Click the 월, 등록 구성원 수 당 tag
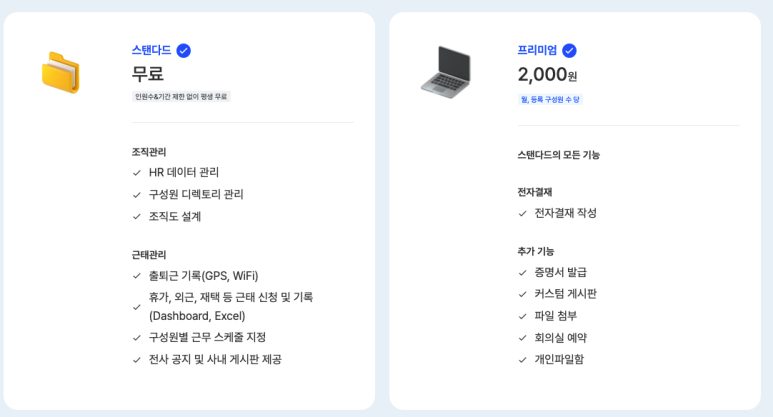The width and height of the screenshot is (773, 417). pos(550,100)
